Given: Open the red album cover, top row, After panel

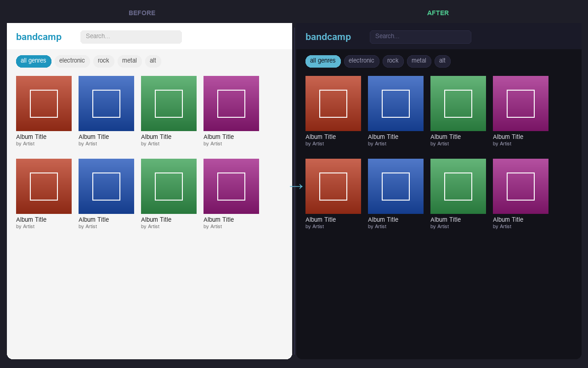Looking at the screenshot, I should coord(333,103).
